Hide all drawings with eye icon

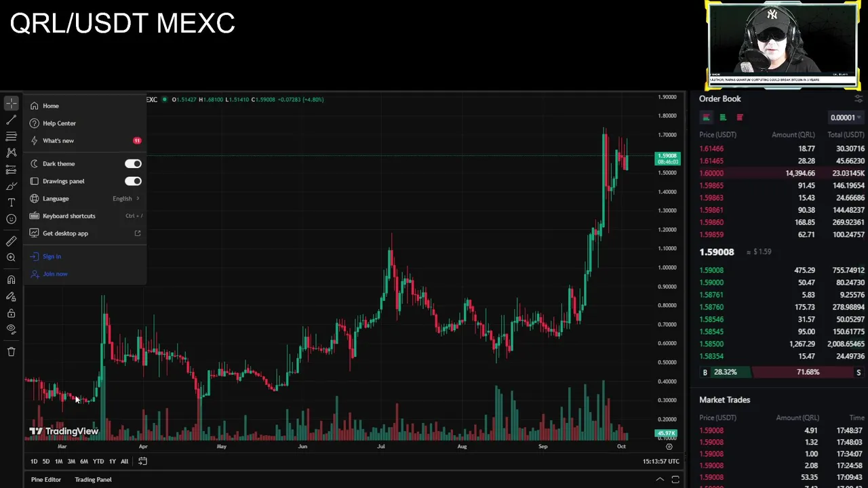click(x=12, y=329)
